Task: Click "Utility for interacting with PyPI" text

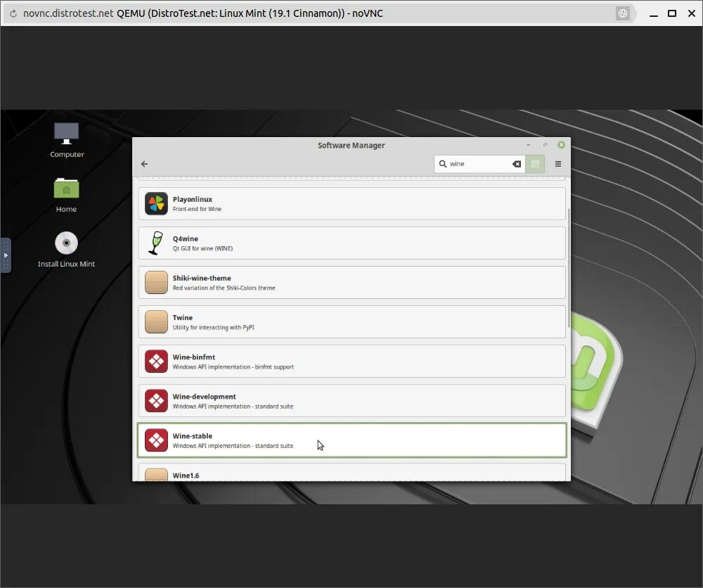Action: click(x=214, y=328)
